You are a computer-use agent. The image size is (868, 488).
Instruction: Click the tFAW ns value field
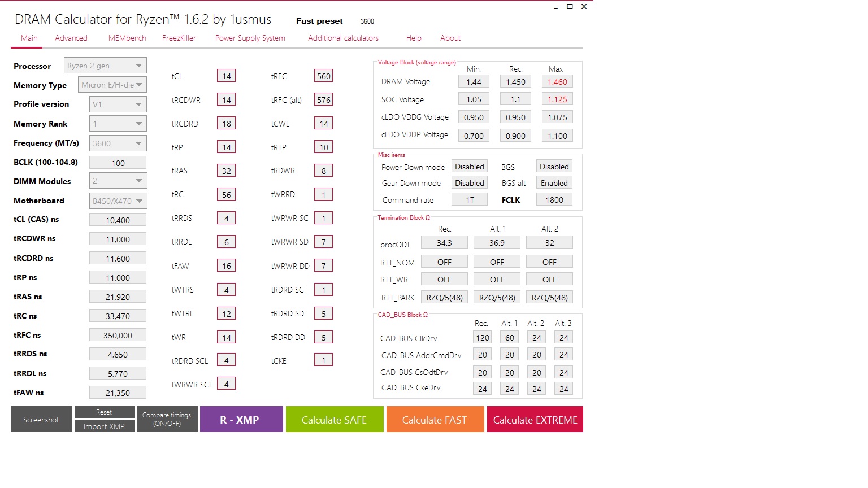(x=118, y=393)
